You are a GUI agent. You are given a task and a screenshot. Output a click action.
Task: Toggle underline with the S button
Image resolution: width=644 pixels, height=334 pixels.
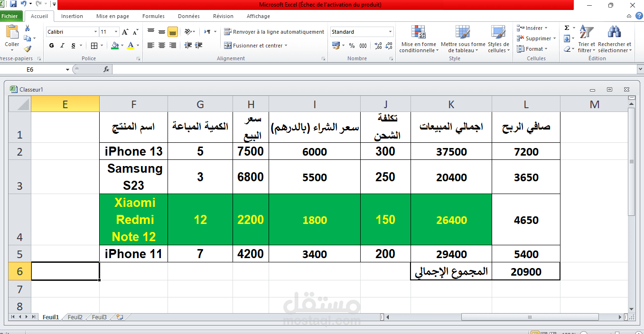(73, 46)
